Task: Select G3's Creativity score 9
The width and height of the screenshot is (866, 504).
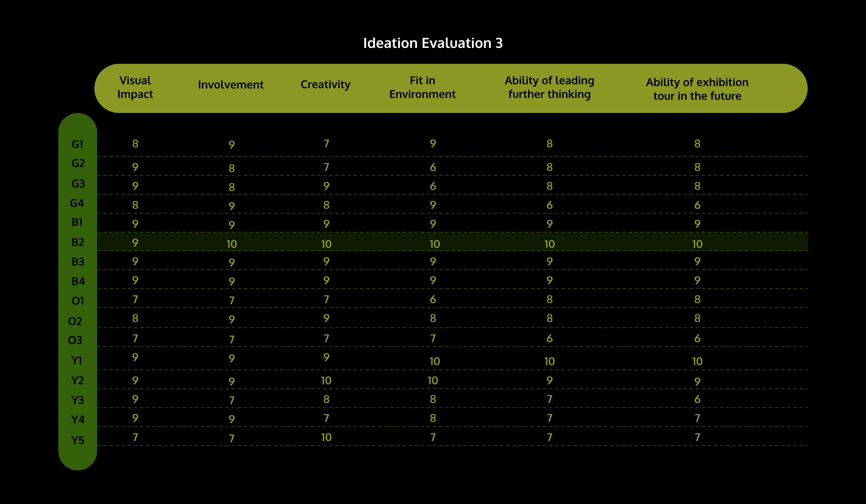Action: coord(326,186)
